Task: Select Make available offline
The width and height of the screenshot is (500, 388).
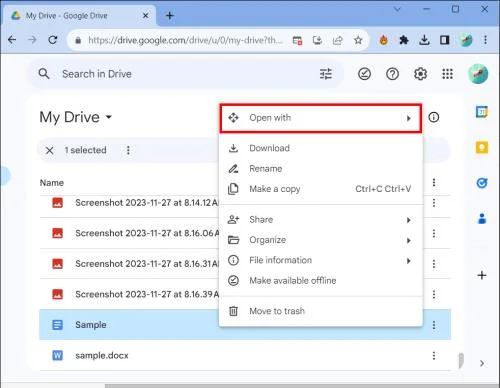Action: click(x=321, y=281)
